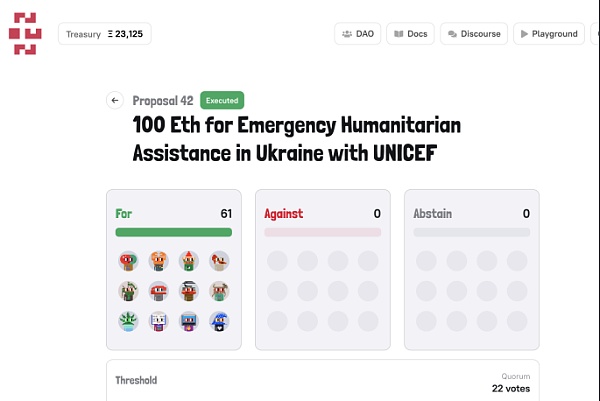Click the green Executed status badge

point(222,100)
